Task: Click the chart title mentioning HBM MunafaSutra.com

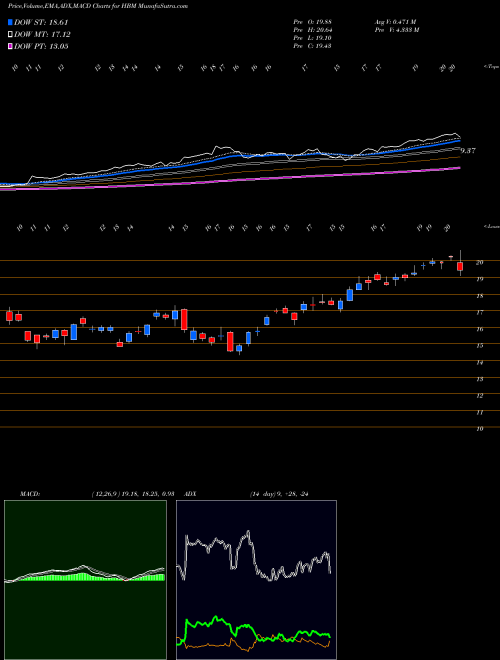Action: click(x=98, y=6)
